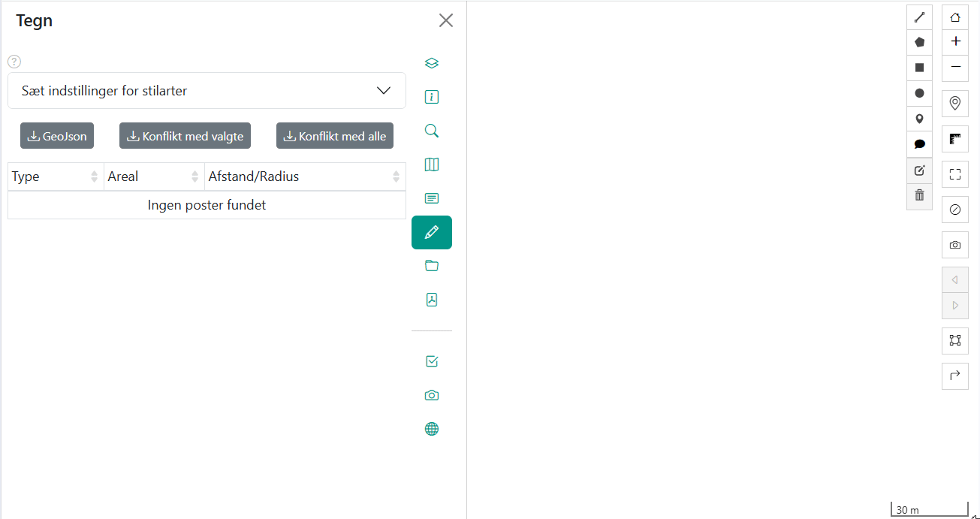Select the draw line tool
The height and width of the screenshot is (519, 980).
(x=919, y=17)
